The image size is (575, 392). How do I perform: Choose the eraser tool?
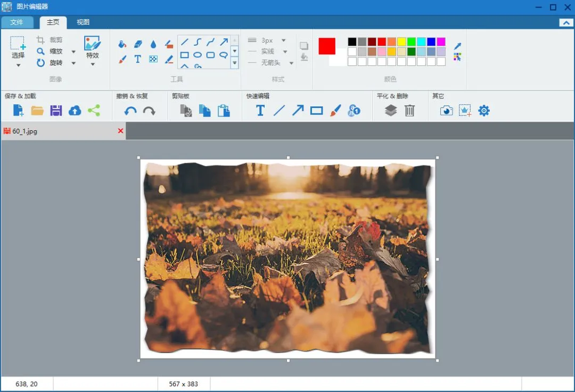click(138, 44)
